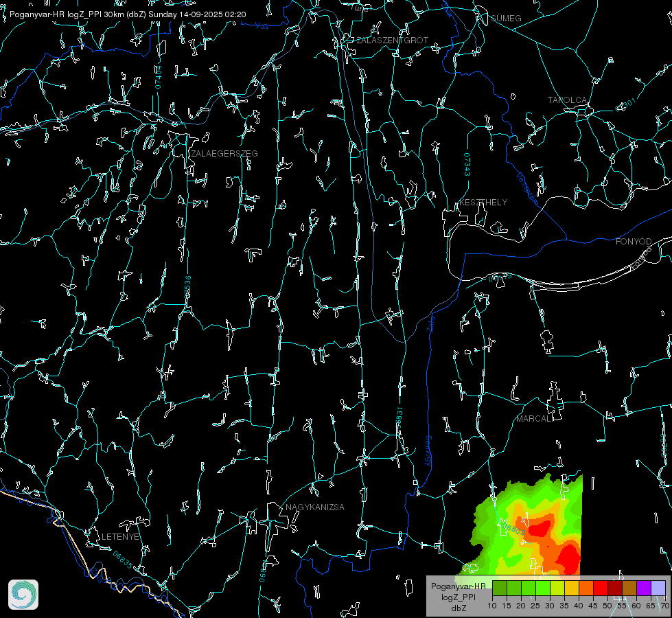
Task: Click the 50-55 dBZ dark red swatch
Action: [615, 588]
